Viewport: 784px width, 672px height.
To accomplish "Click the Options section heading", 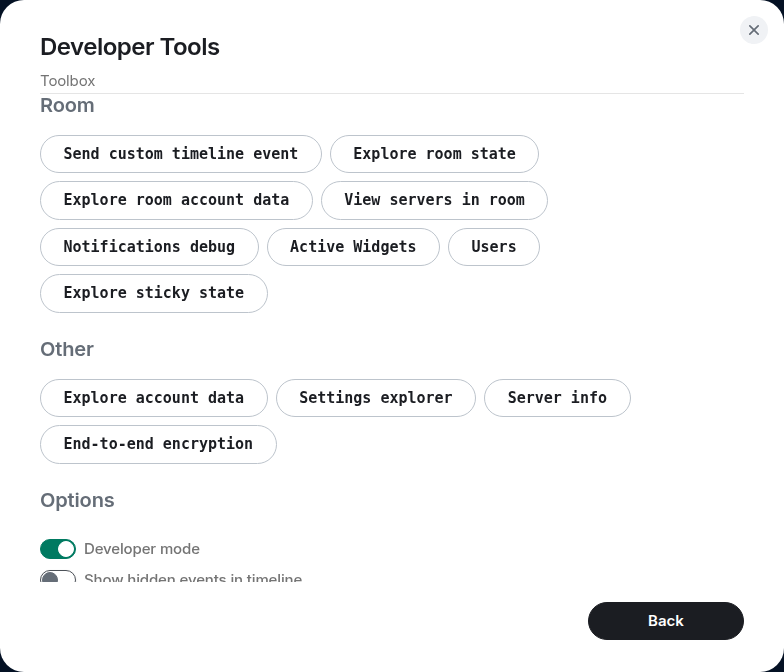I will [x=77, y=500].
